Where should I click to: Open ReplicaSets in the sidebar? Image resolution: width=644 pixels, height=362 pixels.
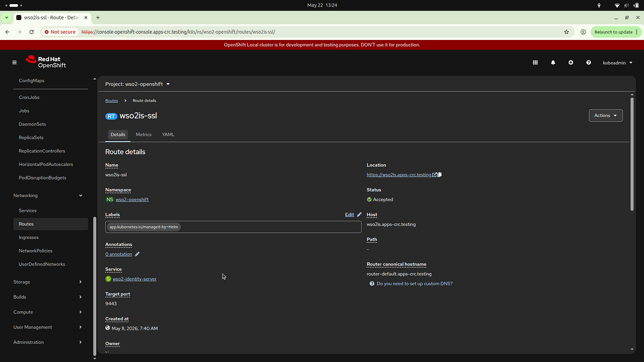click(31, 137)
